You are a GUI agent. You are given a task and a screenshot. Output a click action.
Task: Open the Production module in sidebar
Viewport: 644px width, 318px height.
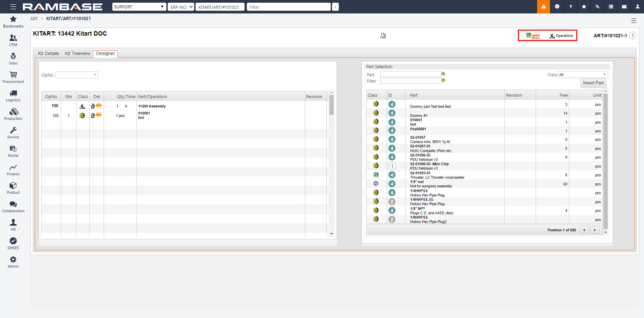click(13, 114)
